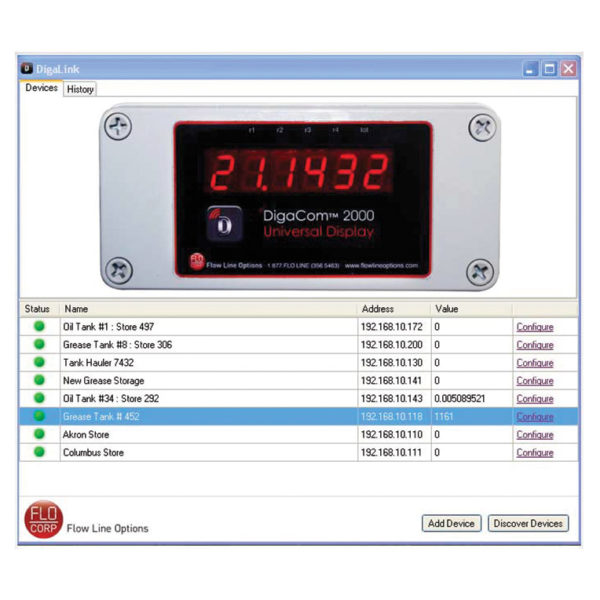600x600 pixels.
Task: Click address 192.168.10.130
Action: click(391, 363)
